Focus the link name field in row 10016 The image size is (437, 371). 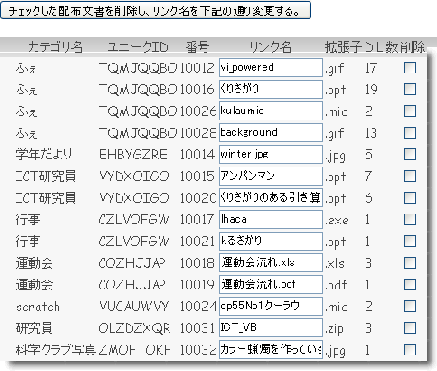271,89
